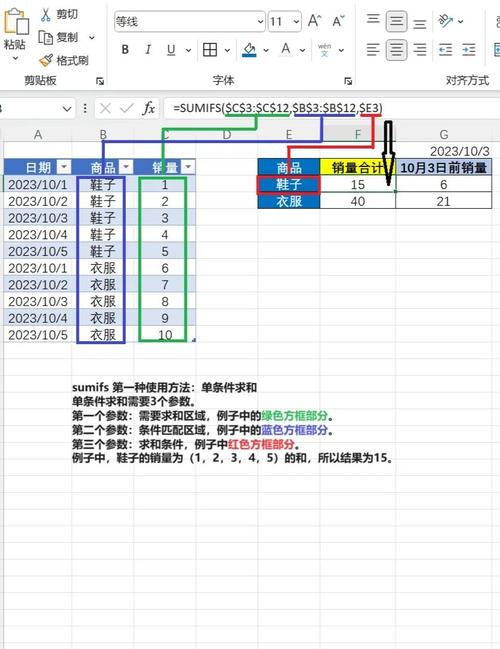Click the Decrease Indent icon
Viewport: 500px width, 649px height.
[x=445, y=50]
